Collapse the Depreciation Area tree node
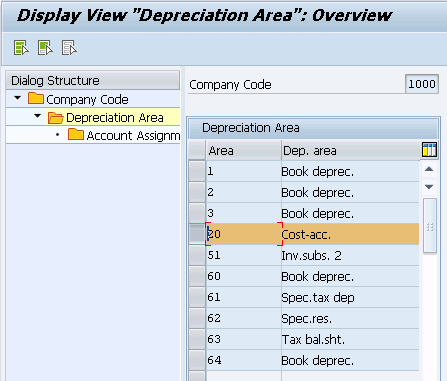This screenshot has height=381, width=447. 38,116
